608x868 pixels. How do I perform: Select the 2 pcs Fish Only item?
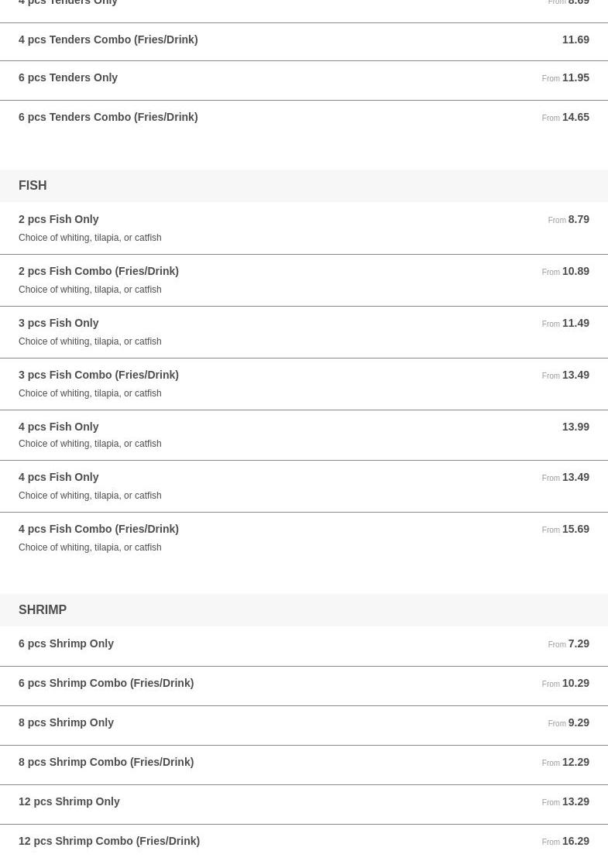click(59, 219)
